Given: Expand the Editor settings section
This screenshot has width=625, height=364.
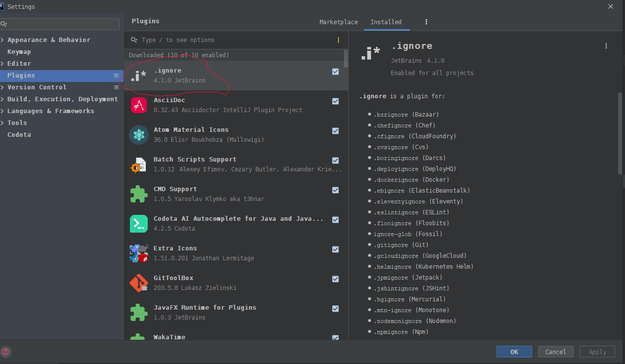Looking at the screenshot, I should (2, 64).
